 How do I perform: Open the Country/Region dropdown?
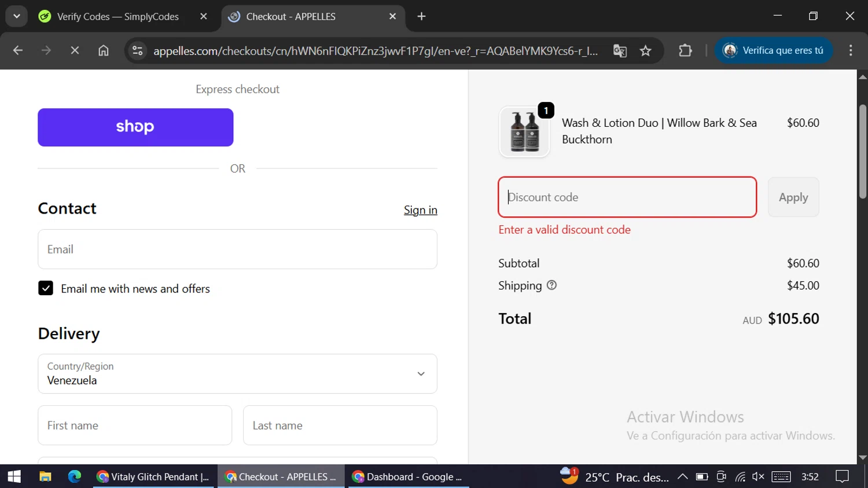pos(237,374)
